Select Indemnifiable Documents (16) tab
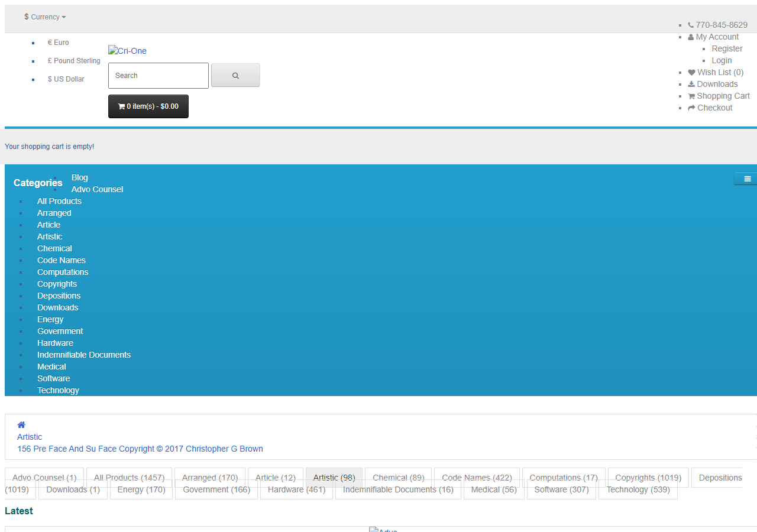 point(398,489)
